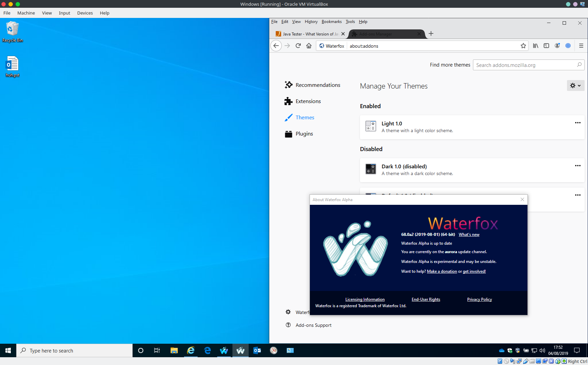Viewport: 588px width, 365px height.
Task: Click the What's new link
Action: tap(469, 234)
